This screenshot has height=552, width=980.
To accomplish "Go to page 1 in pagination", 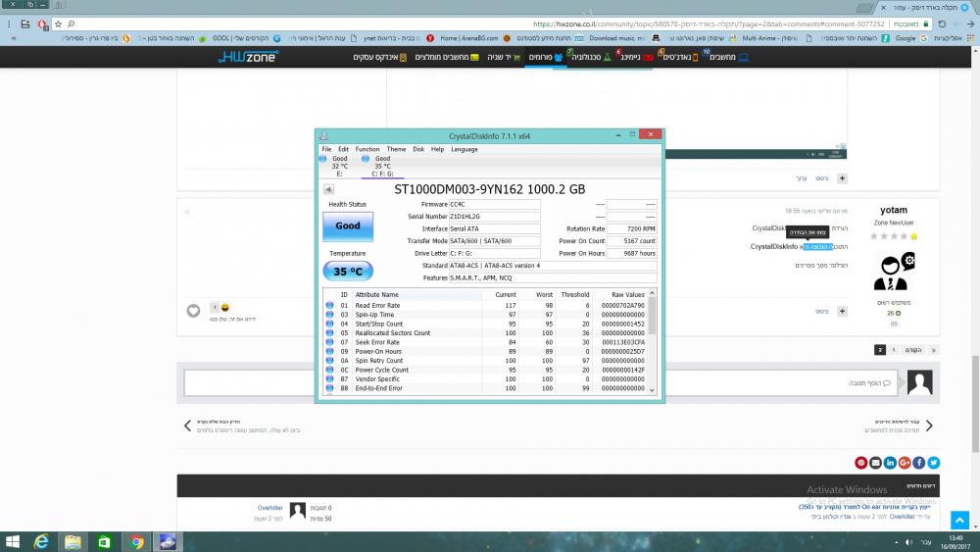I will [894, 350].
